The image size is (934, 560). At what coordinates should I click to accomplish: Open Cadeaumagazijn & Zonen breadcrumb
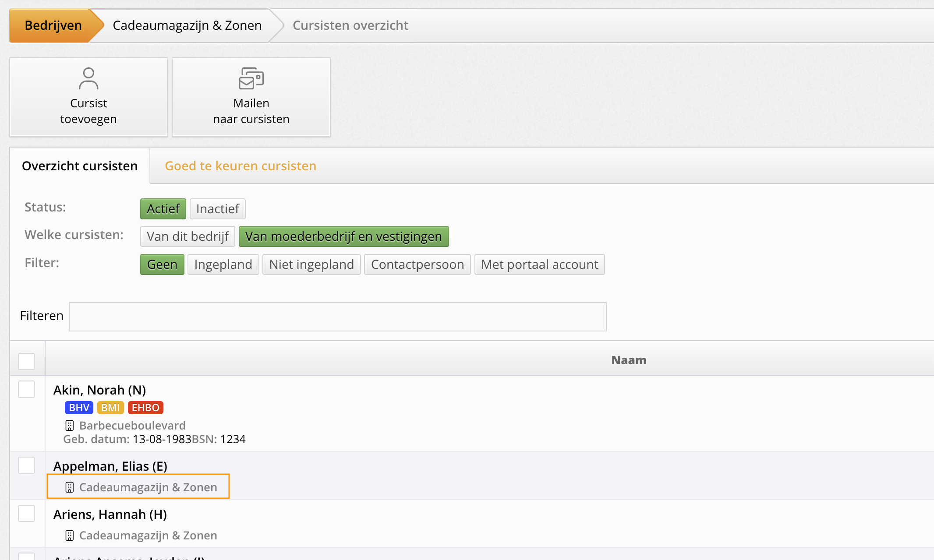(187, 25)
